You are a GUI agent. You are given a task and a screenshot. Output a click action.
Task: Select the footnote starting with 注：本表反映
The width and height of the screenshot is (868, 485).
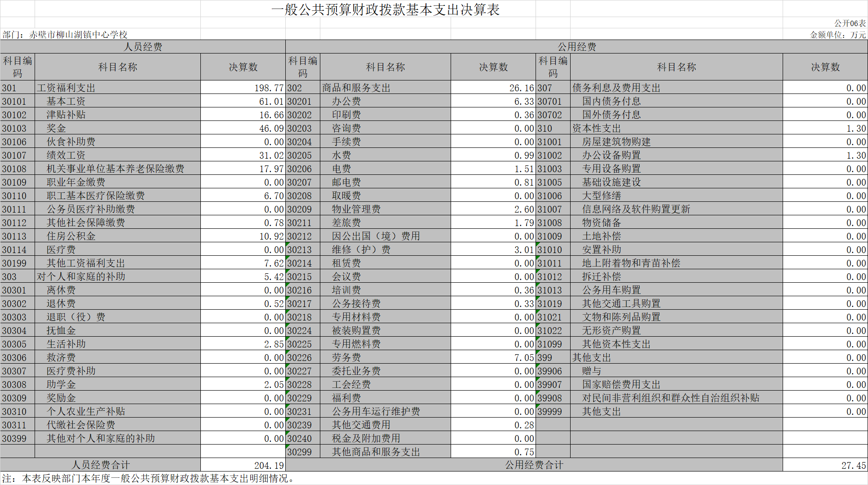tap(148, 478)
